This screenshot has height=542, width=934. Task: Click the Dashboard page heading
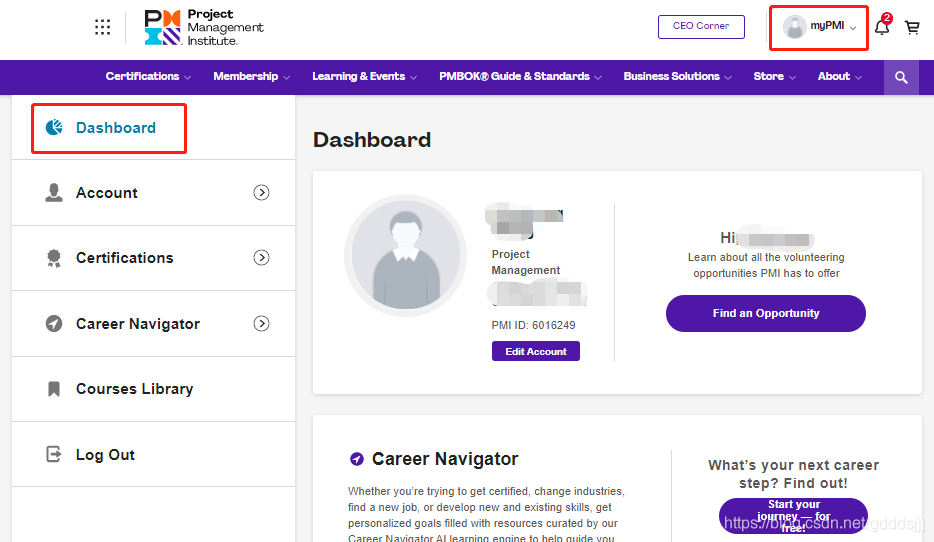click(372, 140)
